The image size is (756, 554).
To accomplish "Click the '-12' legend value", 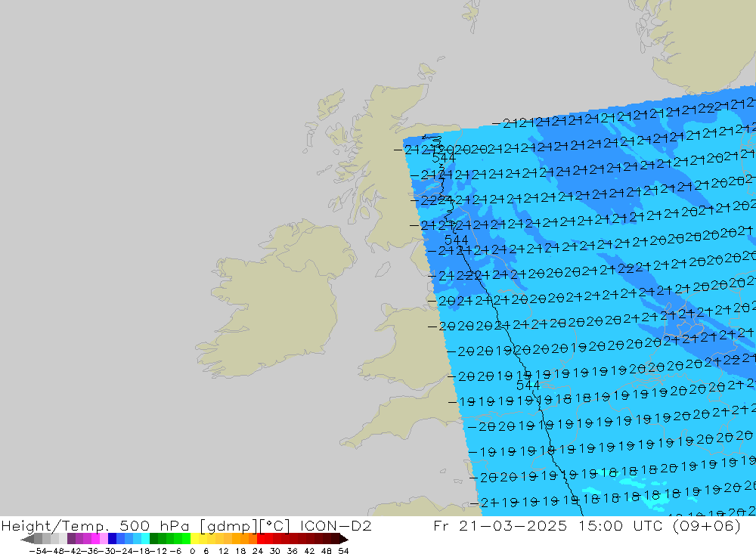I will 158,551.
